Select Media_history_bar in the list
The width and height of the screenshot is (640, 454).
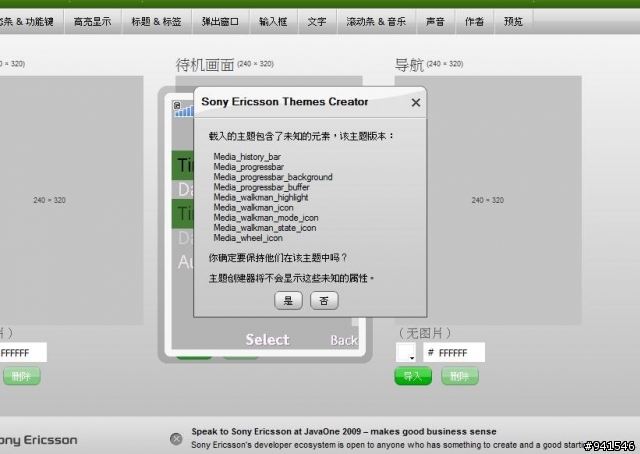click(247, 157)
